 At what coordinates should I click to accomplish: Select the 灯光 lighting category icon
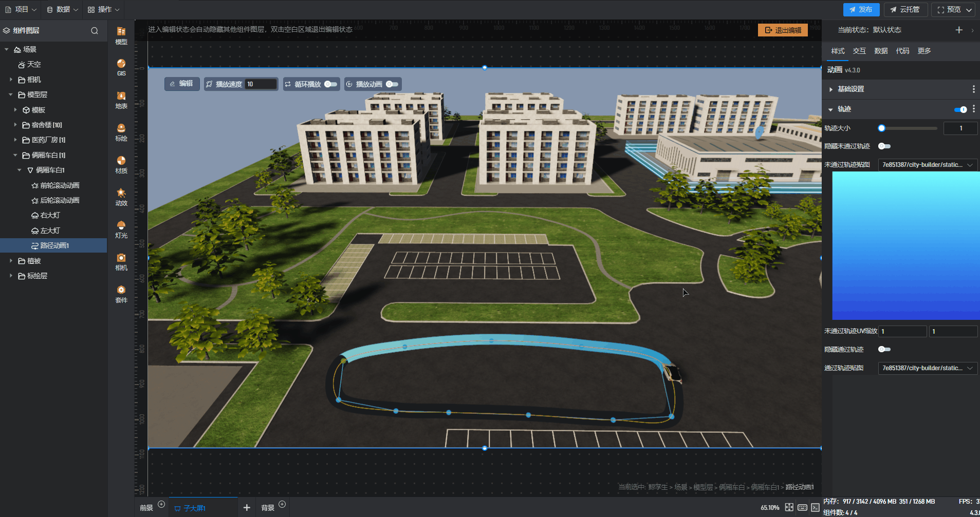[x=121, y=229]
